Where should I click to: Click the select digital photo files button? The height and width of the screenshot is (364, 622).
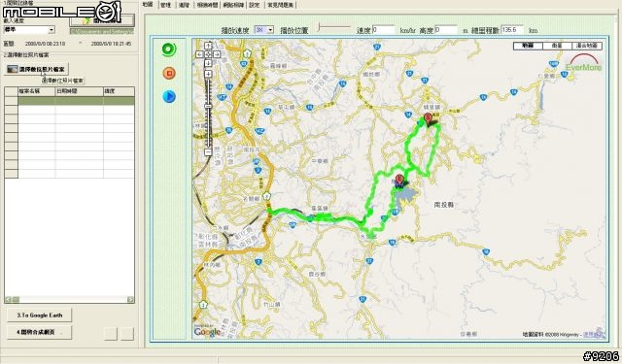tap(37, 69)
